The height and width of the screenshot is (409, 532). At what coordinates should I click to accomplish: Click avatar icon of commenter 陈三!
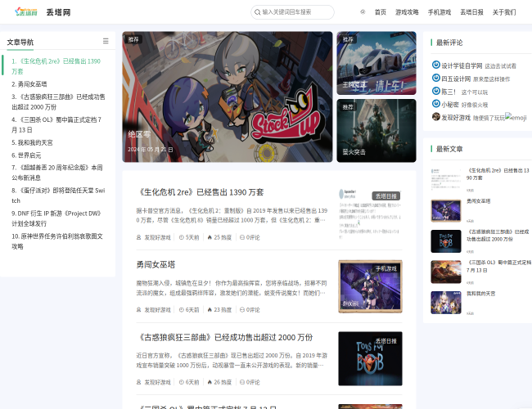click(x=436, y=91)
